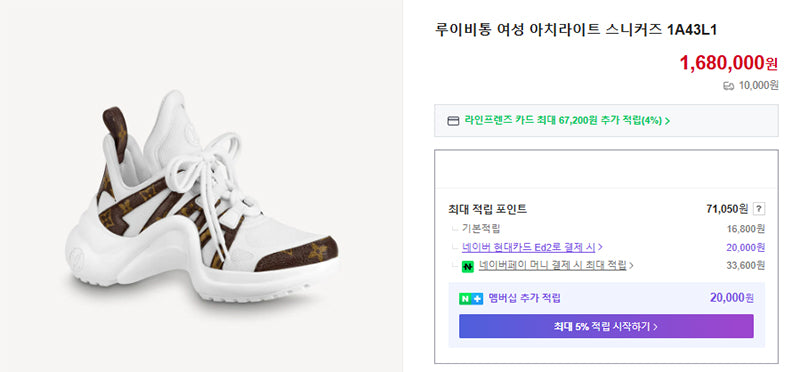Open the 네이버페이 머니 결제 시 최대 적립 link
Screen dimensions: 800x372
pos(553,265)
